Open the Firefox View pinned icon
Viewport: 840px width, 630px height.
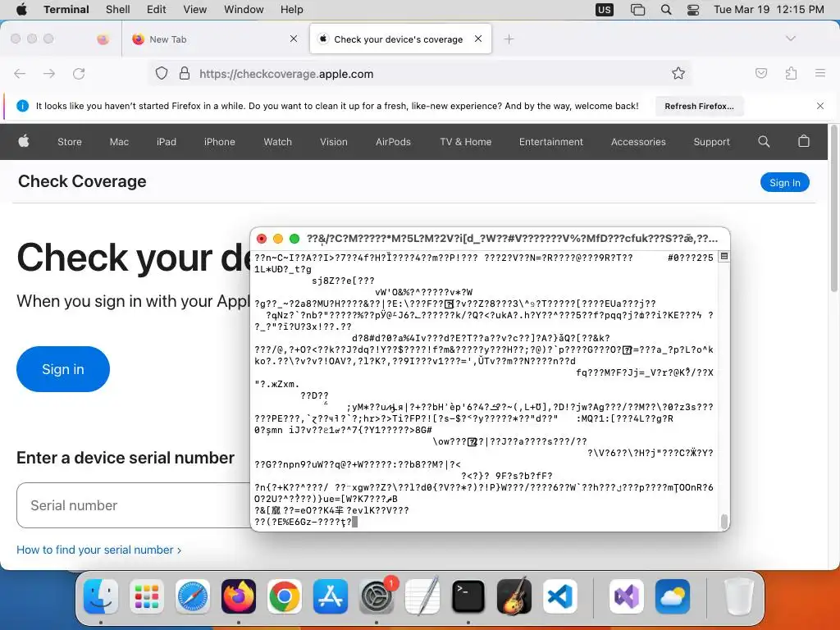pos(103,39)
